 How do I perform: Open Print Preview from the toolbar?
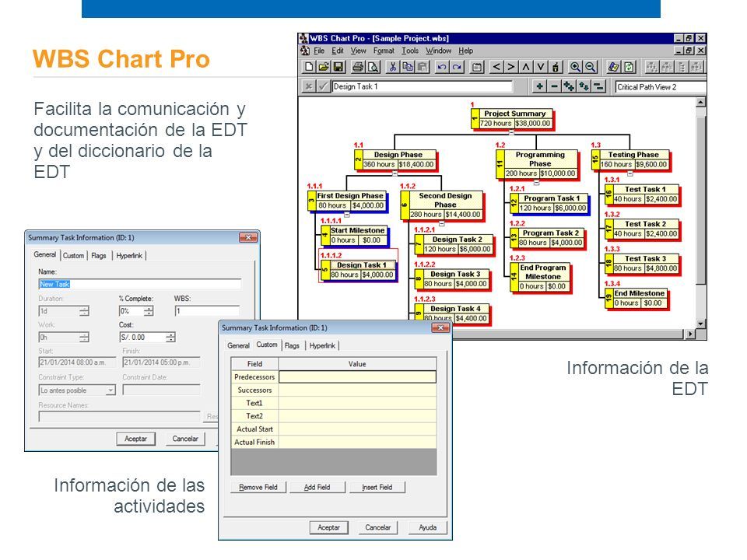tap(373, 67)
